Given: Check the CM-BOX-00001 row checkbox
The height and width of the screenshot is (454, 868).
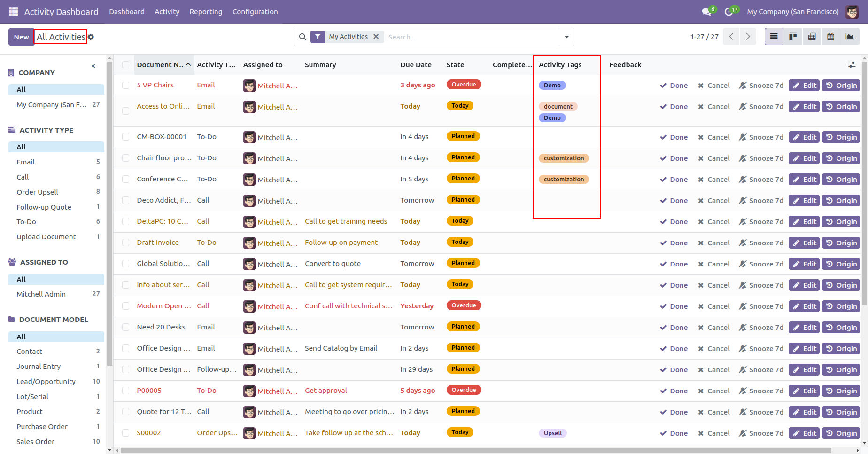Looking at the screenshot, I should click(x=125, y=137).
